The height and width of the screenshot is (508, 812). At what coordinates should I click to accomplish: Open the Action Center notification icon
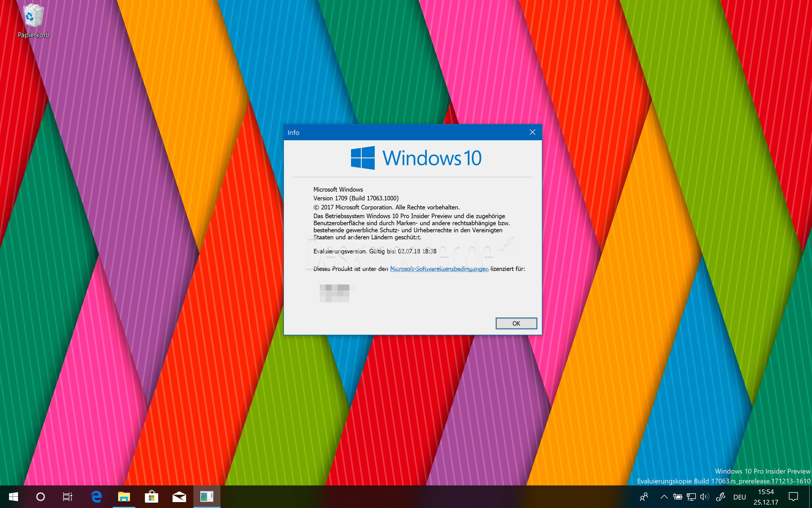(793, 497)
